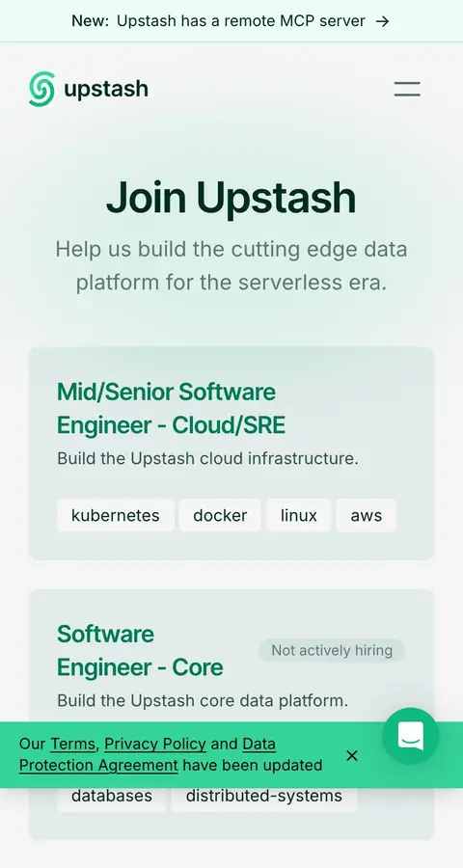
Task: Select the distributed-systems tag
Action: tap(263, 796)
